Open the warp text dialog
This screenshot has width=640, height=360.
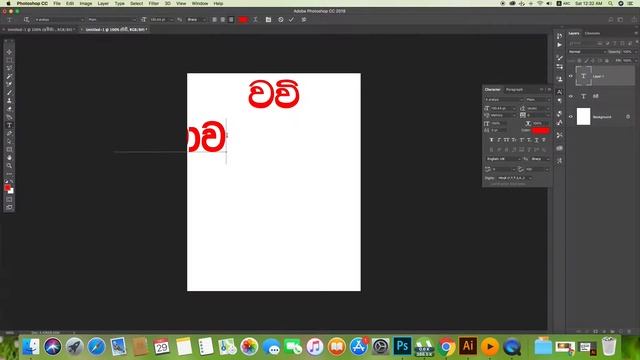pos(256,20)
